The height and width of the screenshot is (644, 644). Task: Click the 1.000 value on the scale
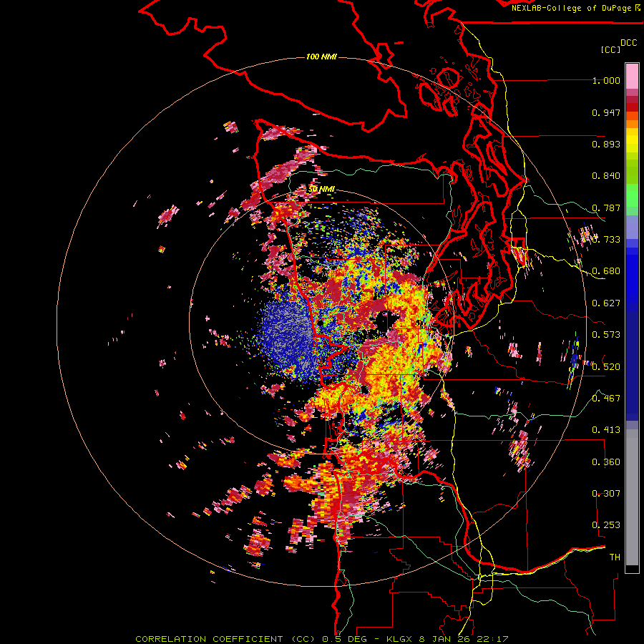[x=606, y=80]
